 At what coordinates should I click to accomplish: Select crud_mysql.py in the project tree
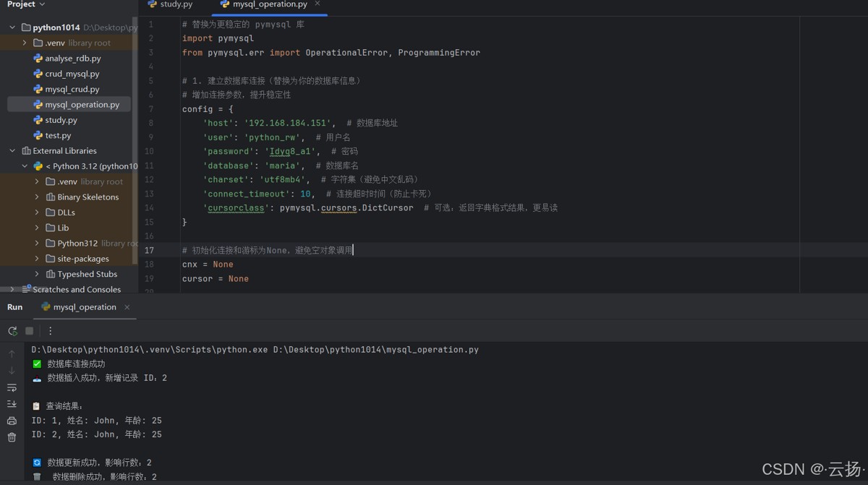pyautogui.click(x=72, y=74)
